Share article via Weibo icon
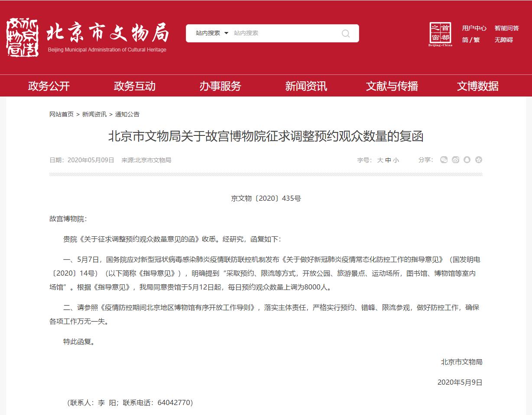The image size is (532, 415). click(455, 160)
